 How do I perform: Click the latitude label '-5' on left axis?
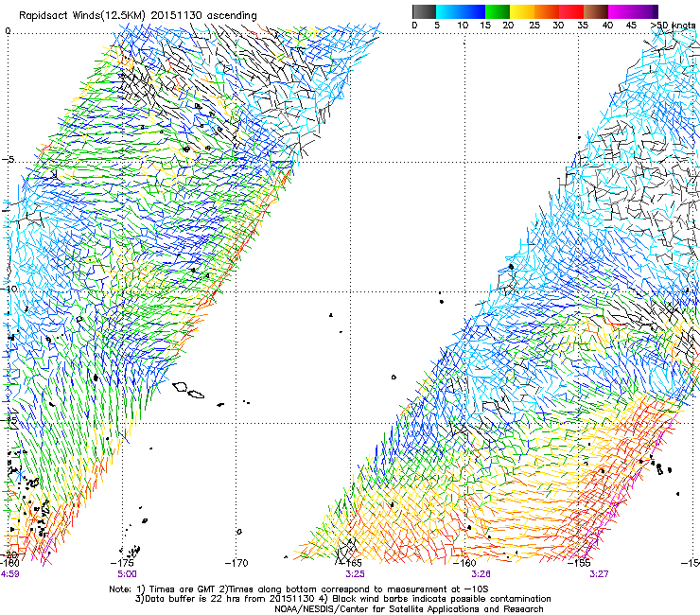click(9, 160)
